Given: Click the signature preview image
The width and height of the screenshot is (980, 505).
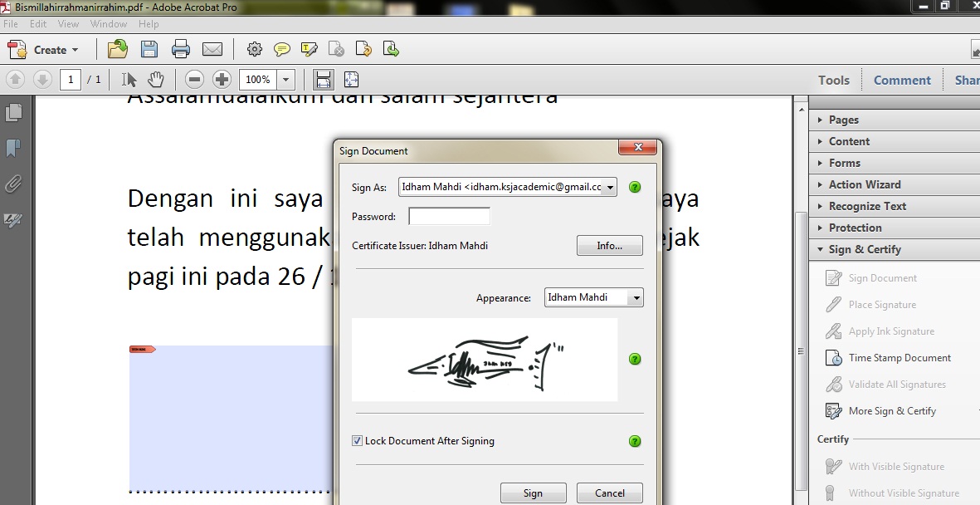Looking at the screenshot, I should pos(485,360).
